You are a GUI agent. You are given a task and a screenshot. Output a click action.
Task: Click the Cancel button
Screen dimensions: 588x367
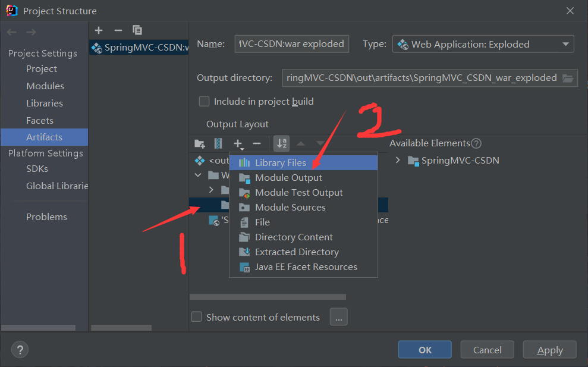point(487,350)
